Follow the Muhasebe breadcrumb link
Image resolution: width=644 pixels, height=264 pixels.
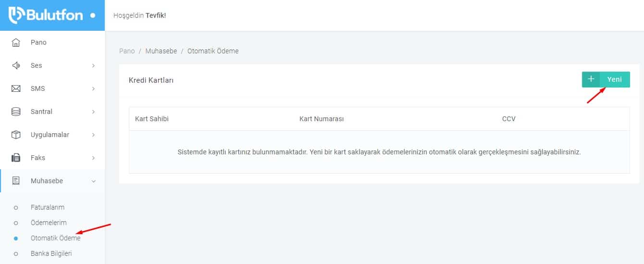click(161, 51)
